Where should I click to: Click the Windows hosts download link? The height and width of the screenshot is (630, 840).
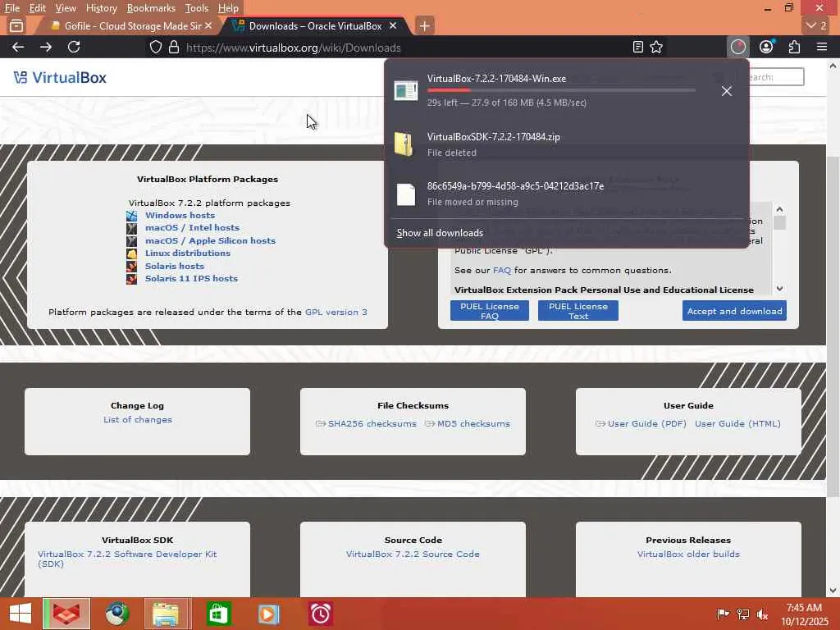tap(180, 216)
